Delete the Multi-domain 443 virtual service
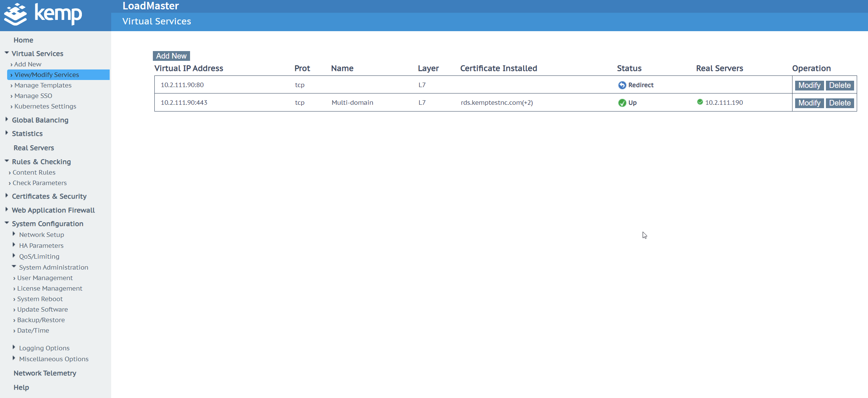Screen dimensions: 868x398 [x=840, y=103]
